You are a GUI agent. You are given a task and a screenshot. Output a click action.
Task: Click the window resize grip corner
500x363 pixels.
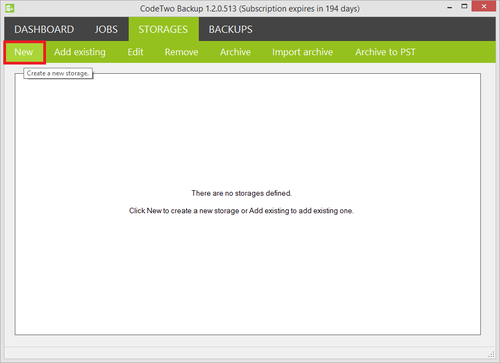pyautogui.click(x=491, y=354)
